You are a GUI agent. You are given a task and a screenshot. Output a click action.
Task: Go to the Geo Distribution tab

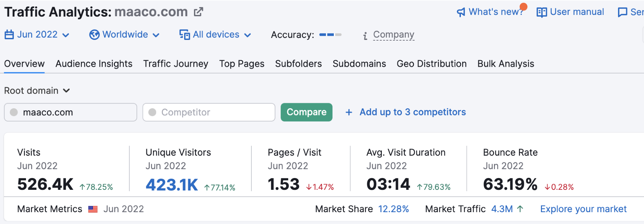(x=431, y=64)
